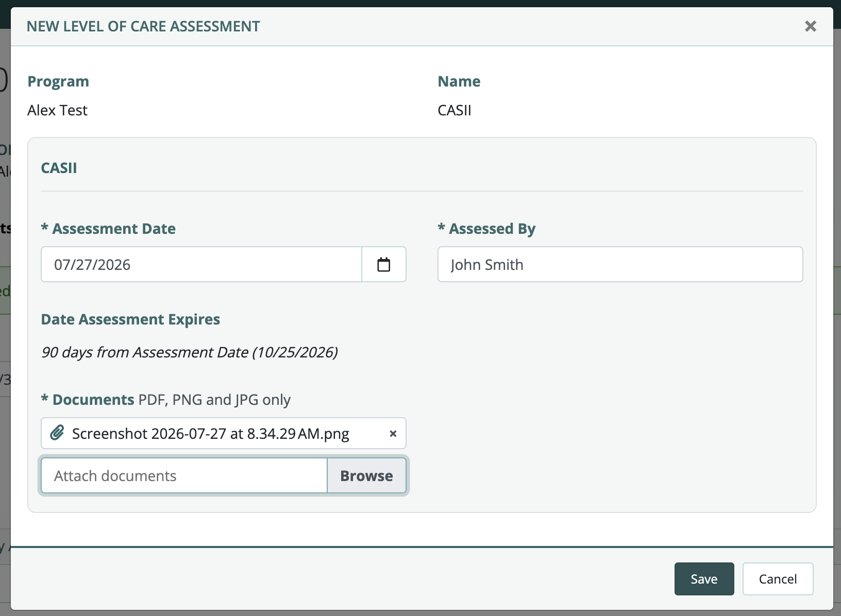This screenshot has width=841, height=616.
Task: Open the Assessment Date calendar picker
Action: coord(384,264)
